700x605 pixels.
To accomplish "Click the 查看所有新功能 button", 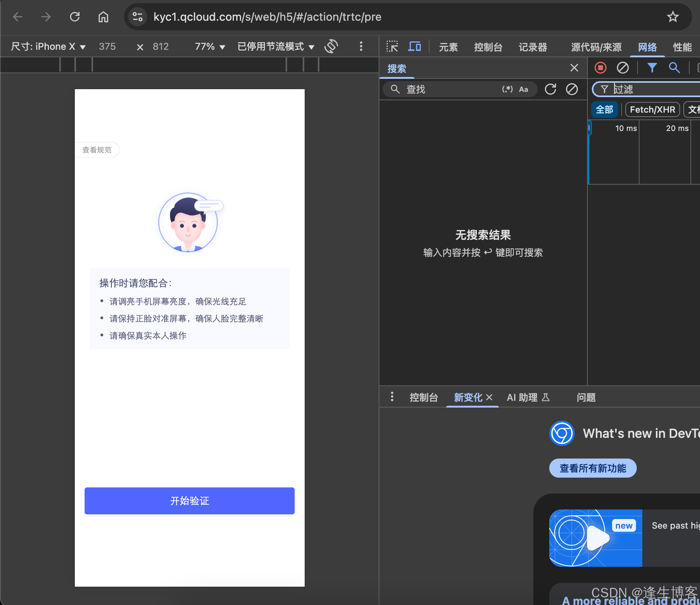I will pos(593,468).
